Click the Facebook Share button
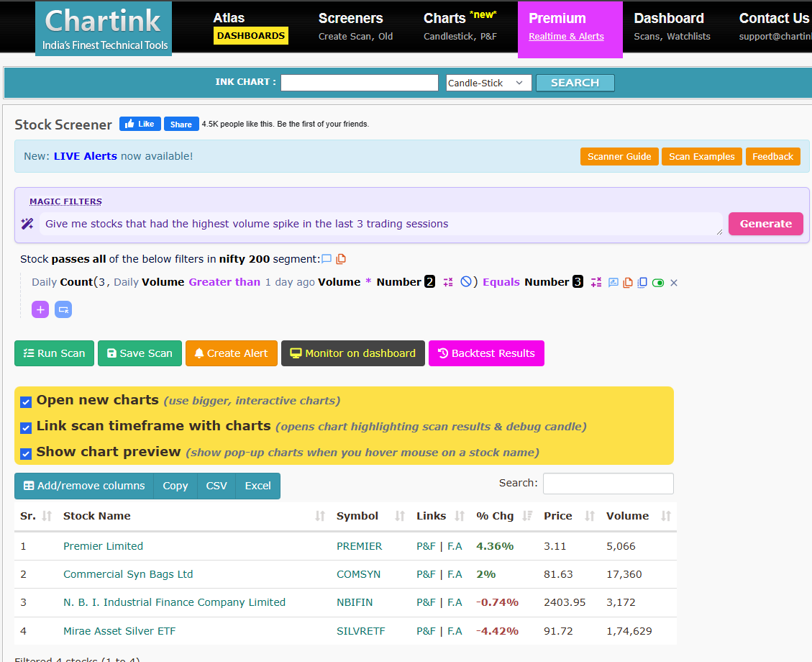812x662 pixels. (x=181, y=124)
